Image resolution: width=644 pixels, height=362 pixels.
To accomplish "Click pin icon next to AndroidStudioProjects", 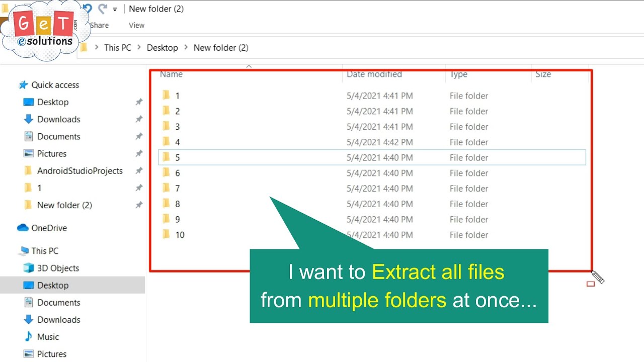I will [139, 171].
